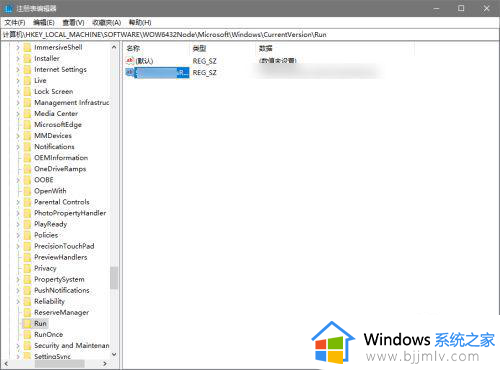Select the Reliability key
This screenshot has height=370, width=500.
pos(49,301)
